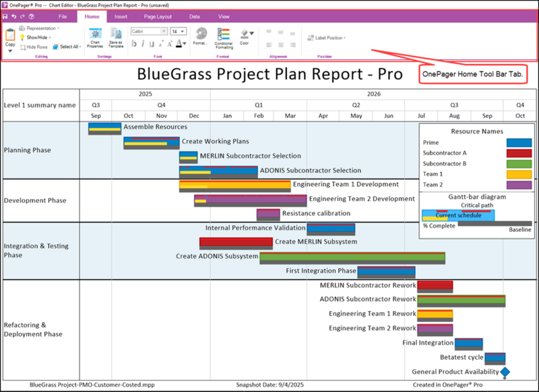Decrease the font size
The height and width of the screenshot is (392, 539).
point(160,44)
